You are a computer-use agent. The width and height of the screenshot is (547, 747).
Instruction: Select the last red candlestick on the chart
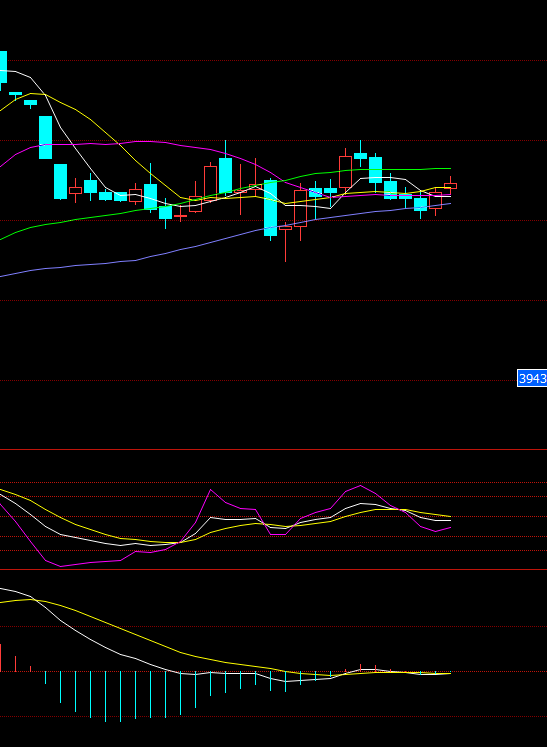(450, 186)
